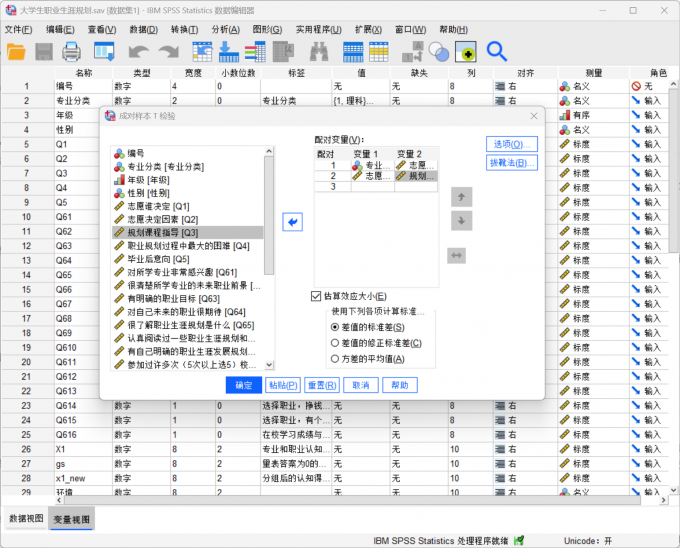Click the overlapping circles toolbar icon
The image size is (680, 548).
click(439, 52)
